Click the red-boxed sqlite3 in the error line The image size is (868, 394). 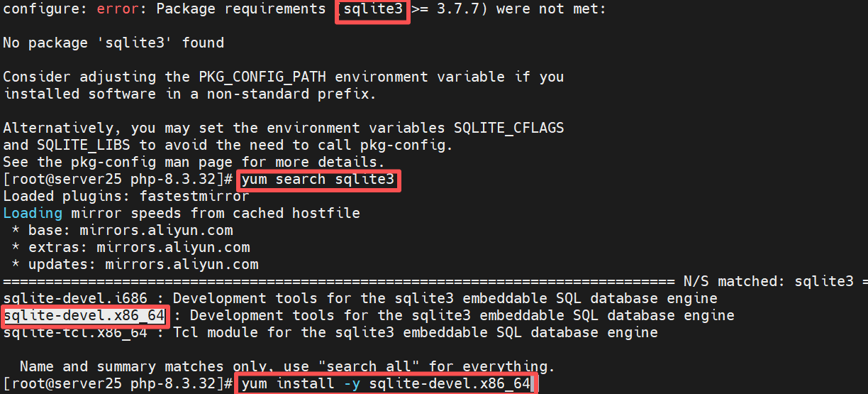372,10
